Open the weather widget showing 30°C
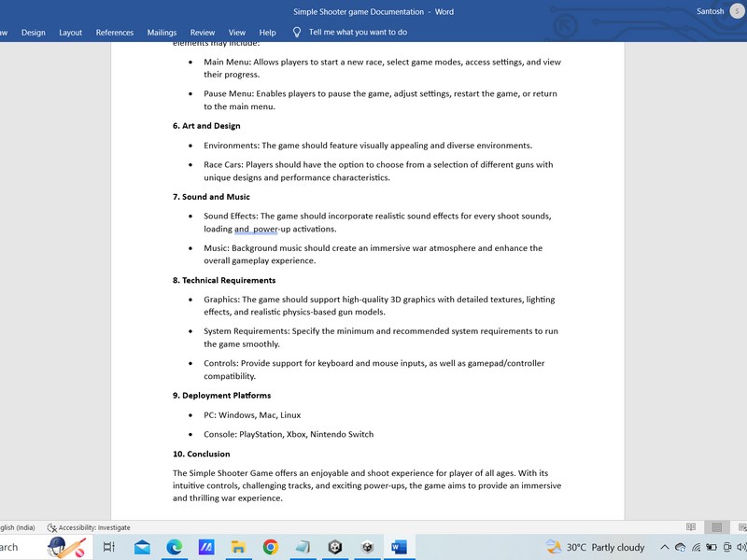The height and width of the screenshot is (560, 747). pyautogui.click(x=596, y=547)
